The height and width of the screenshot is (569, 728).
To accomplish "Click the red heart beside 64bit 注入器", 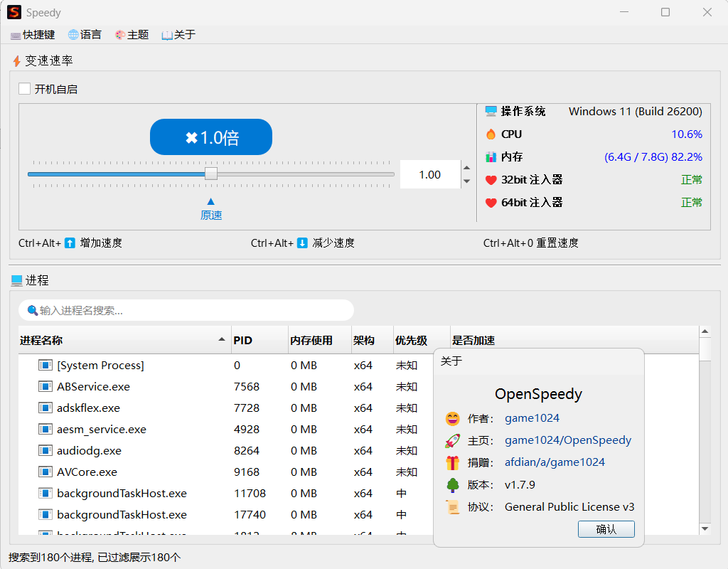I will [x=491, y=203].
